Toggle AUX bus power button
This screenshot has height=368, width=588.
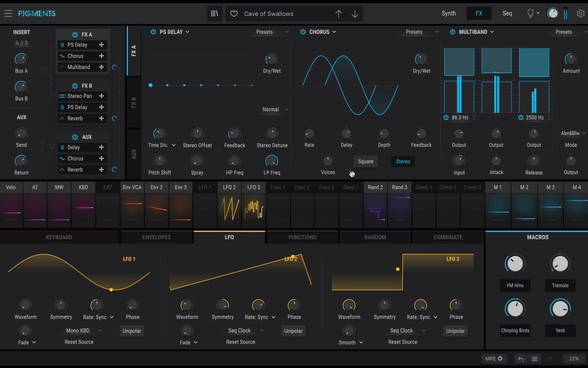tap(75, 137)
